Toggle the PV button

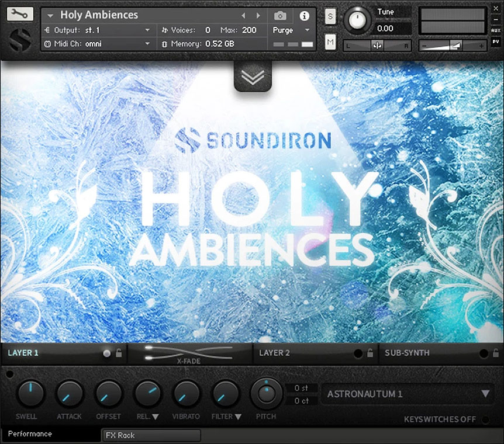pos(496,41)
